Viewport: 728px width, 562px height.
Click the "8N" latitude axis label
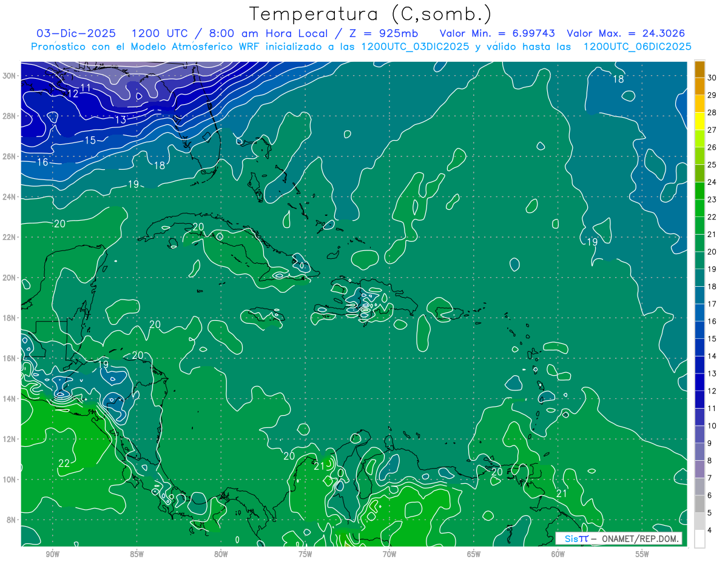pos(12,520)
